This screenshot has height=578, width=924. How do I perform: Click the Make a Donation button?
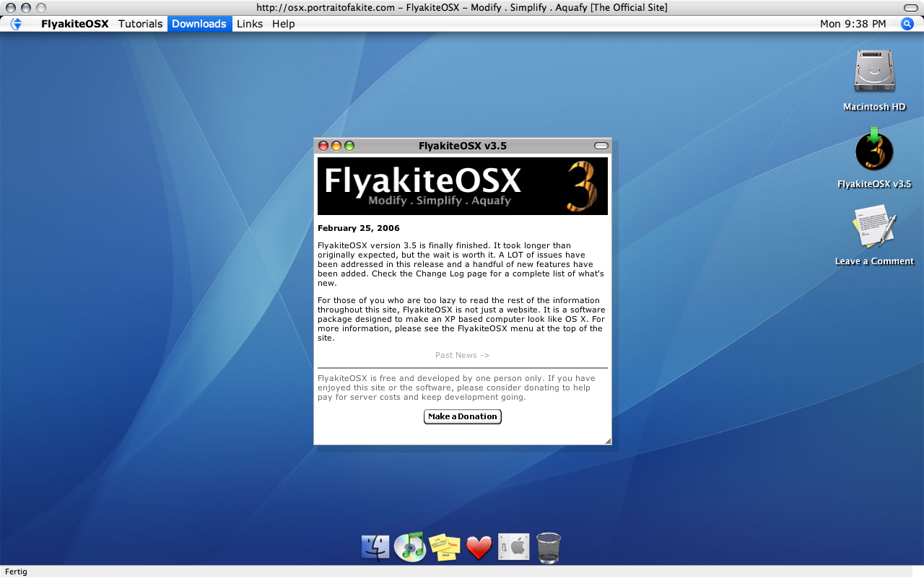pyautogui.click(x=463, y=416)
